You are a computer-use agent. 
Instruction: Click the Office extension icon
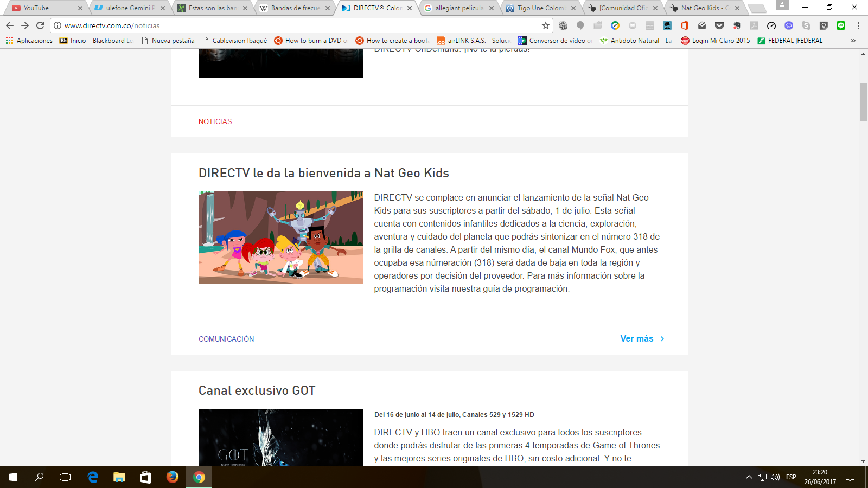(x=685, y=25)
